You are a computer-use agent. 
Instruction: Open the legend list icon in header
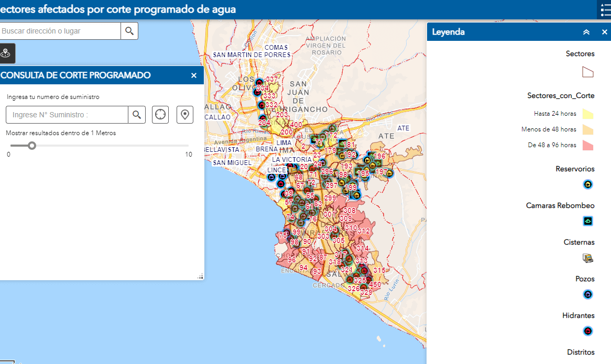604,10
